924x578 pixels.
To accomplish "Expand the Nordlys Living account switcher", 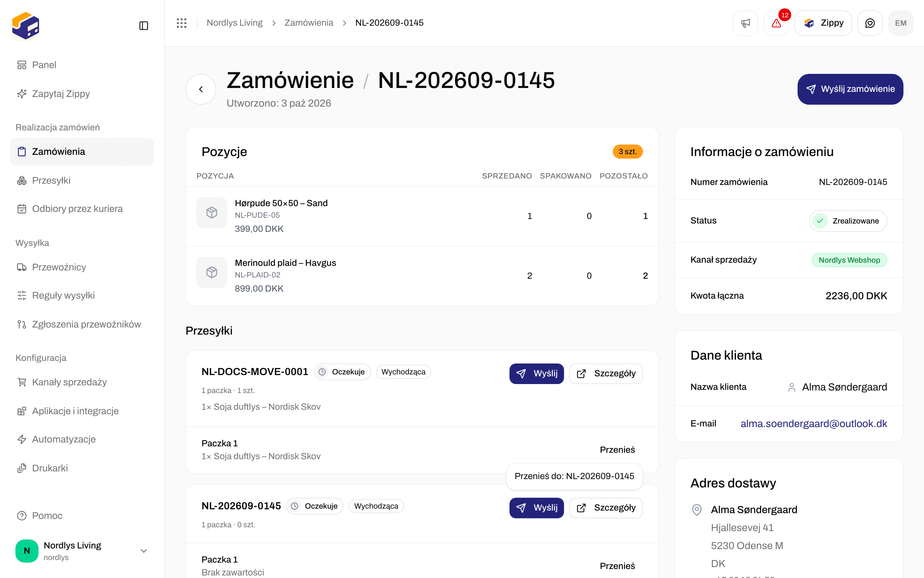I will click(x=82, y=551).
